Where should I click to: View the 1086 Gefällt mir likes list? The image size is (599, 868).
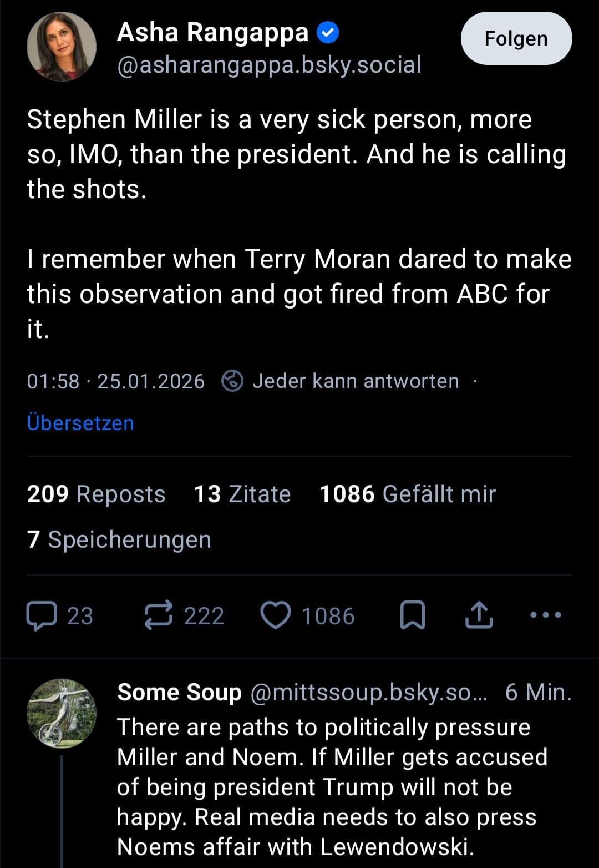point(408,494)
